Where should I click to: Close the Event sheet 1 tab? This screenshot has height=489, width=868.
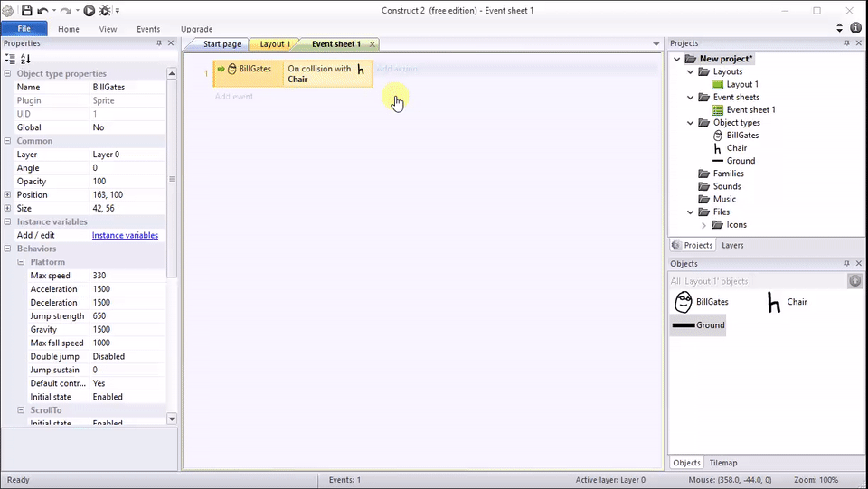tap(373, 43)
